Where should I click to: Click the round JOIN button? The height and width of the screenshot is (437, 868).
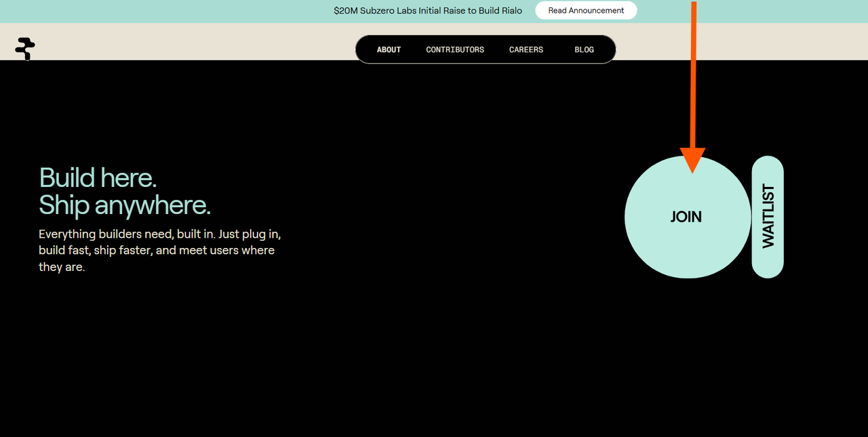(x=687, y=217)
